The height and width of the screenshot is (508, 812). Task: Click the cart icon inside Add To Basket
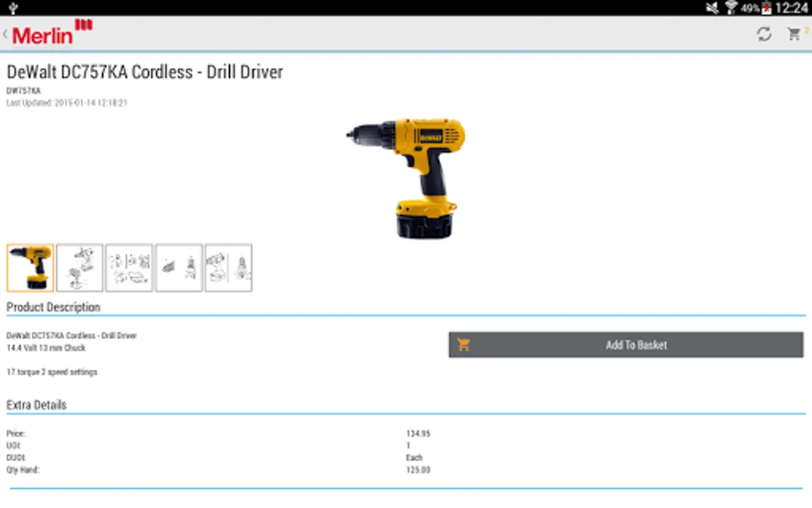464,344
